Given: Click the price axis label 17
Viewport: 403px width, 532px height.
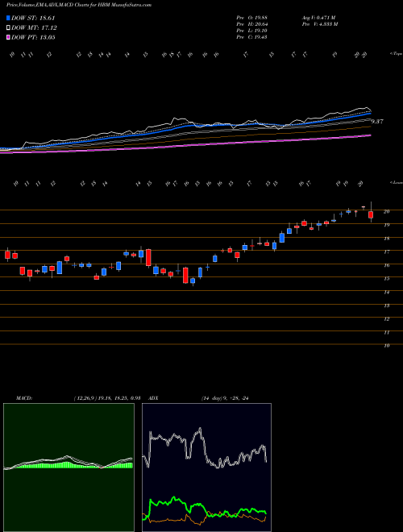Looking at the screenshot, I should tap(386, 251).
